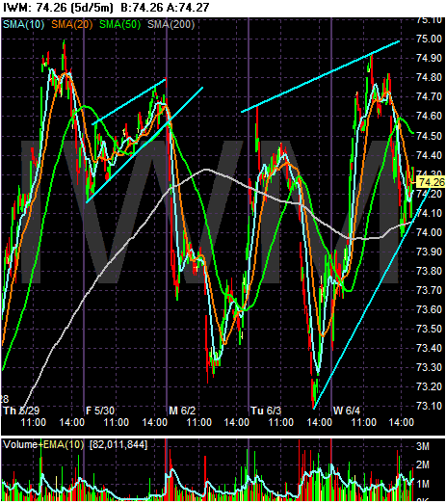Click the Th 5/29 date marker
Screen dimensions: 446x504
[x=21, y=411]
